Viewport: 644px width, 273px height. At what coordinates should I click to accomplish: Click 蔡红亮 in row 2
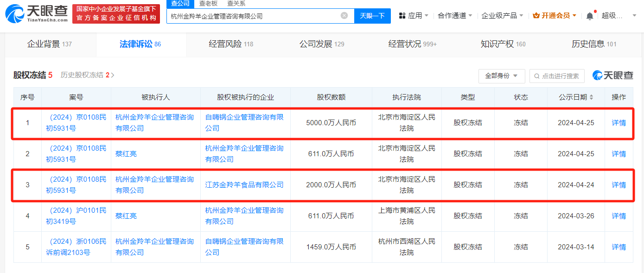(x=126, y=154)
